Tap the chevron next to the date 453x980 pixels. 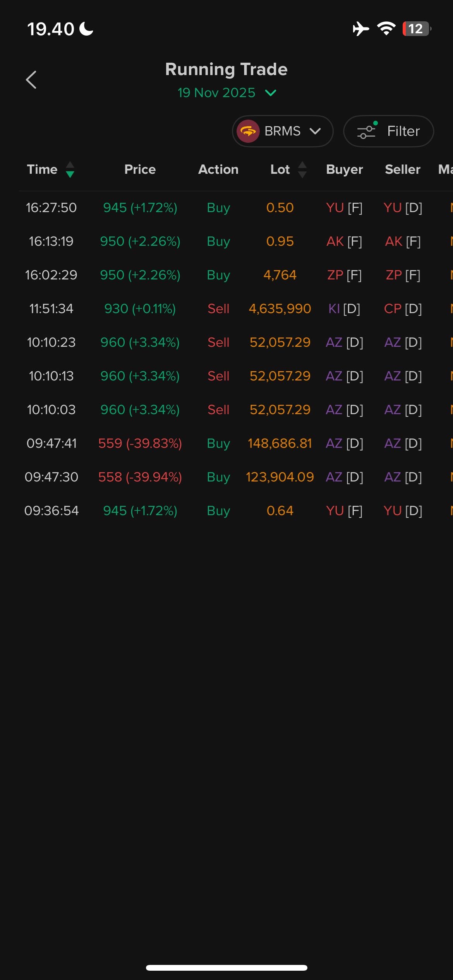tap(271, 93)
